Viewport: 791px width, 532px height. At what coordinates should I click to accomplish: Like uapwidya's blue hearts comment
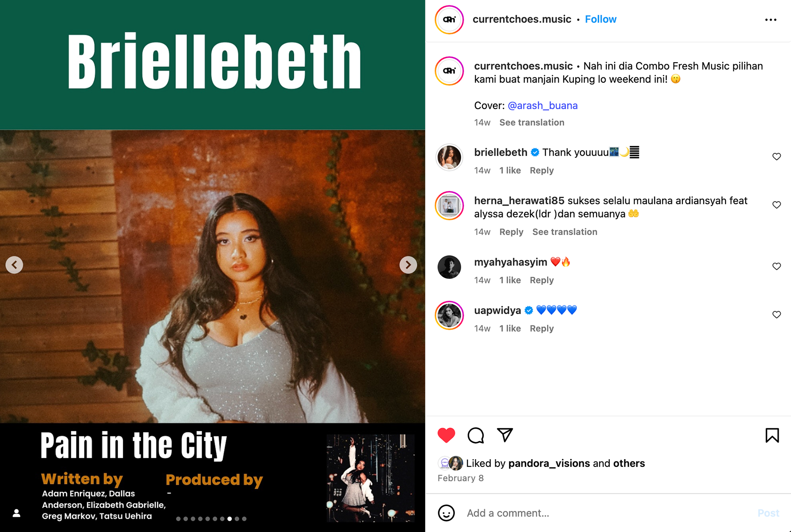[x=777, y=315]
